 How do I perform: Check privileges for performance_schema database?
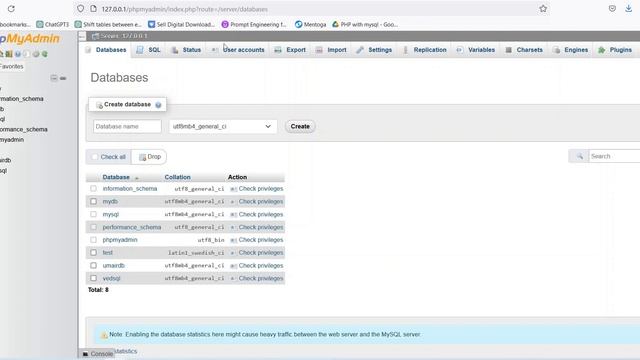(257, 227)
